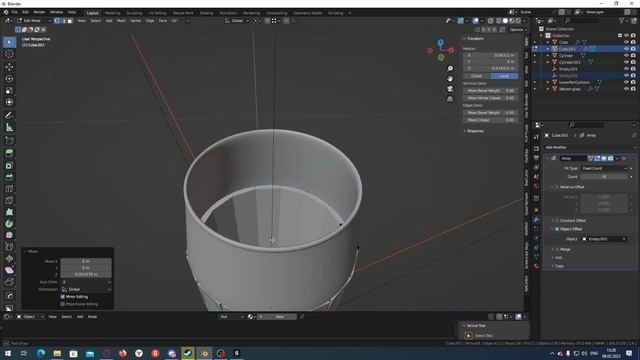Set transform space to Local button
Viewport: 640px width, 360px height.
pyautogui.click(x=504, y=76)
